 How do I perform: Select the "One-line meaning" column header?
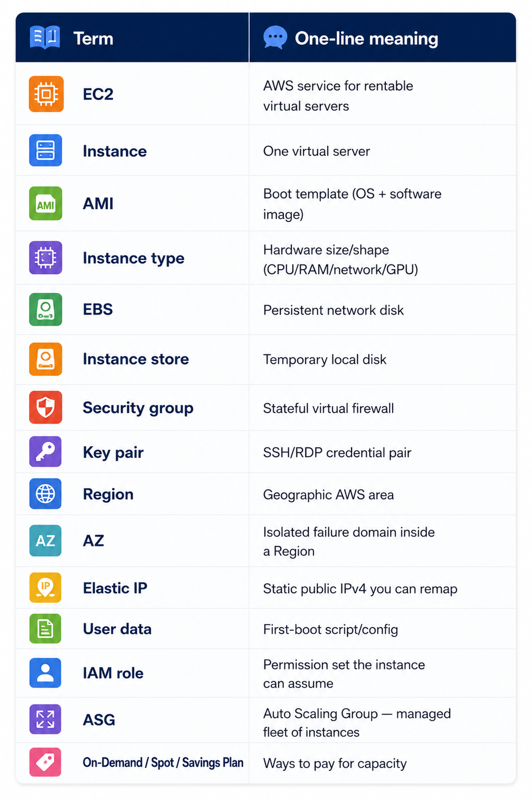click(x=367, y=39)
